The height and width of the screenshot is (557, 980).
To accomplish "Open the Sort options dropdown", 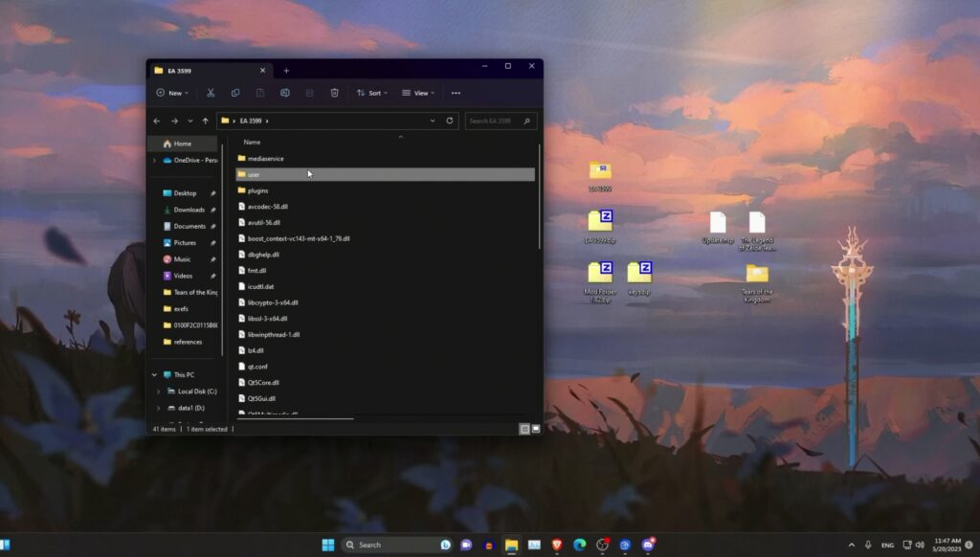I will [x=372, y=93].
